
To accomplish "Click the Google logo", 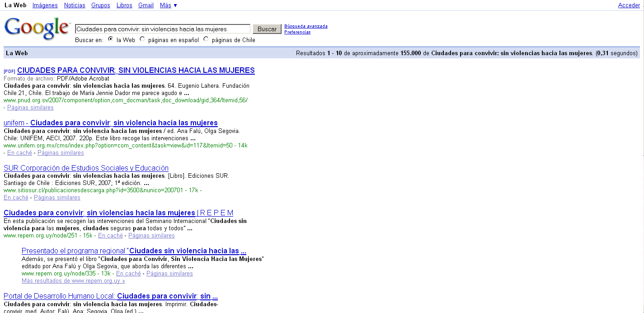I will (37, 29).
